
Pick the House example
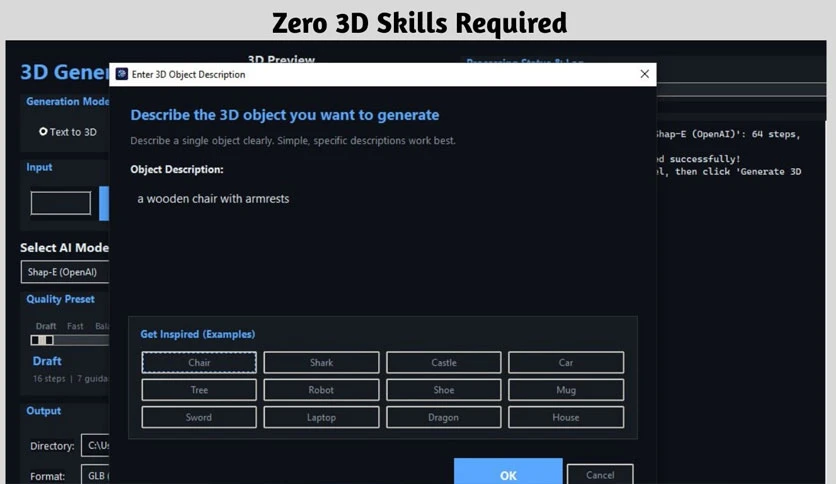click(x=566, y=417)
